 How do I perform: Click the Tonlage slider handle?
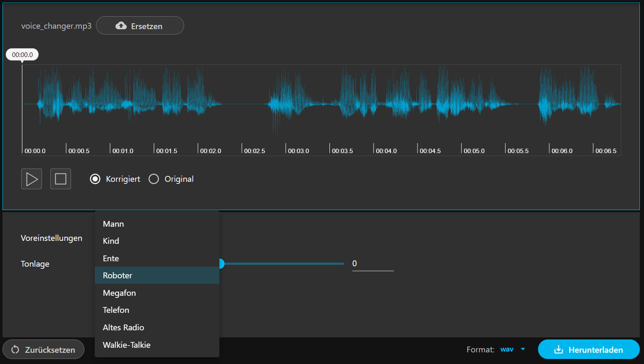click(221, 264)
